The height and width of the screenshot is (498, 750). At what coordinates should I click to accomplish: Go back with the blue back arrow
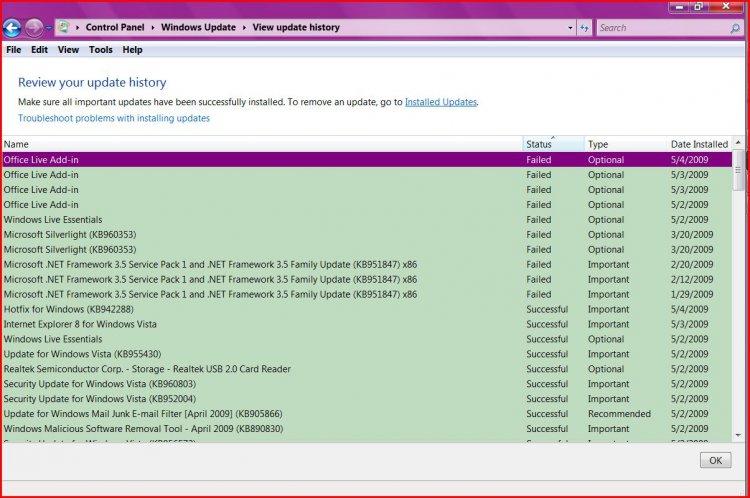[x=12, y=28]
